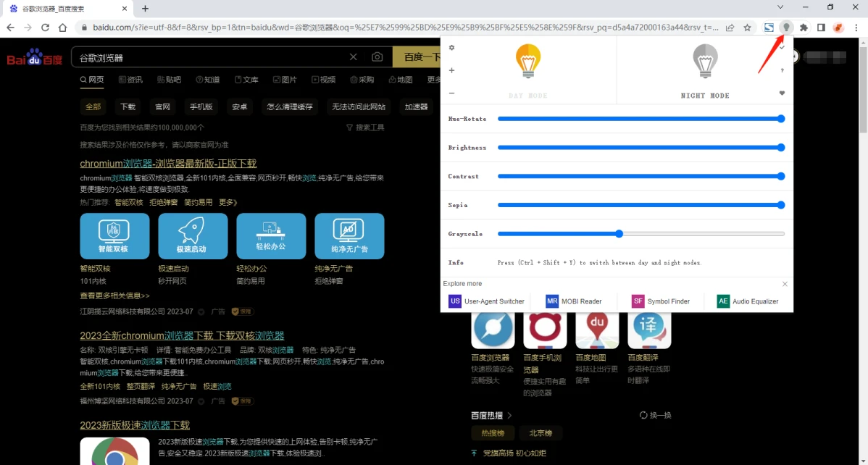Screen dimensions: 868x465
Task: Click the blue S extension icon in toolbar
Action: [769, 28]
